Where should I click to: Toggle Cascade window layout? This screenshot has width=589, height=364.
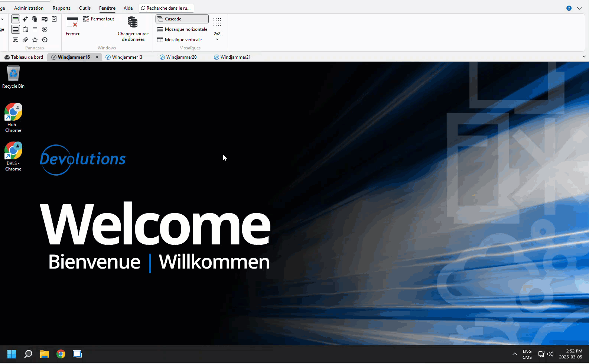tap(182, 19)
